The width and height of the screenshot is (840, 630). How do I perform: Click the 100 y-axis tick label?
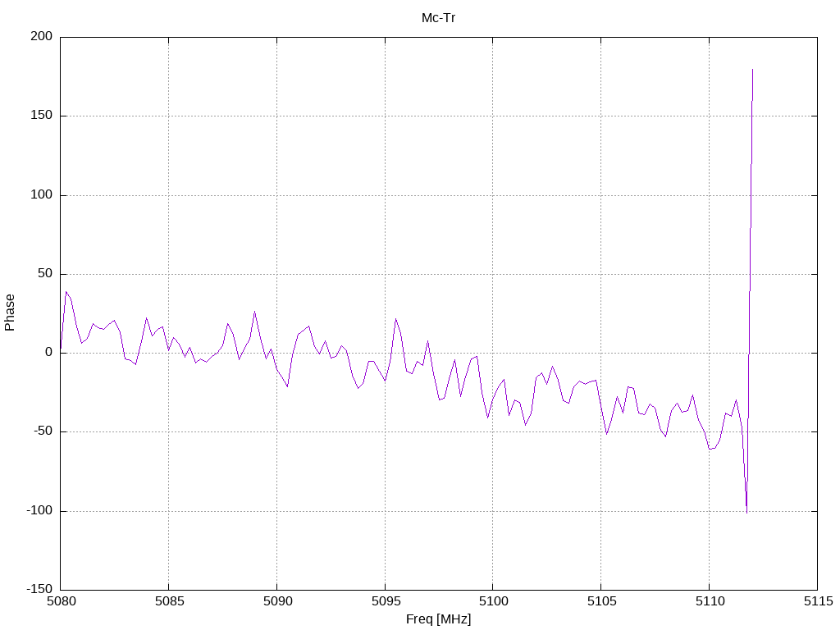[41, 195]
